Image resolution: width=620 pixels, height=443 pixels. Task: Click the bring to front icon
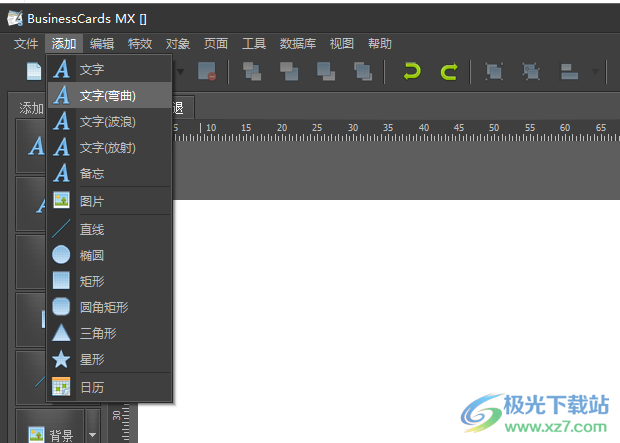point(252,72)
